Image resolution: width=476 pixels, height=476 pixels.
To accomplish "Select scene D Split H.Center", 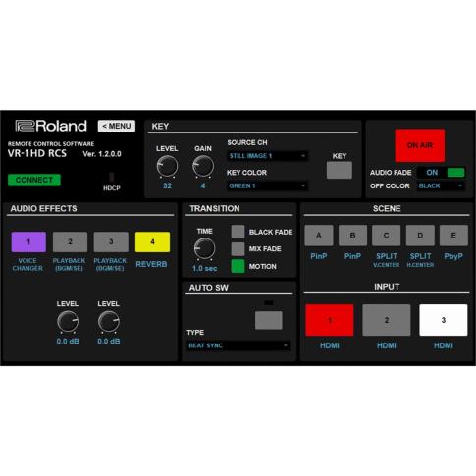I will click(x=420, y=236).
